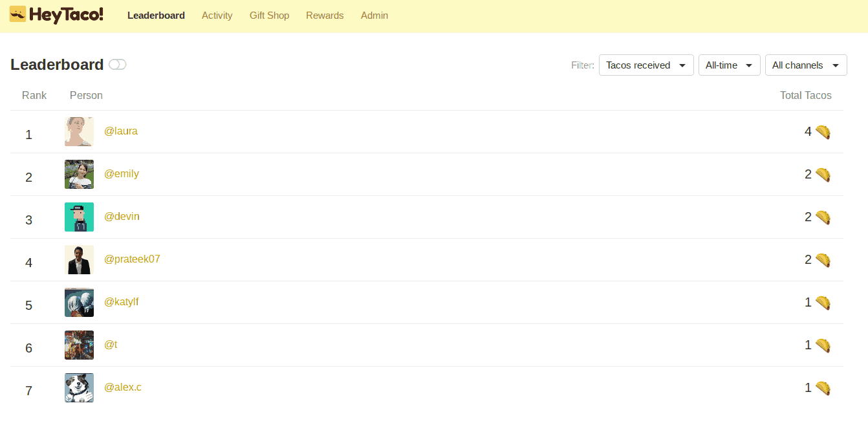Open @emily's profile link
This screenshot has height=434, width=868.
tap(122, 174)
